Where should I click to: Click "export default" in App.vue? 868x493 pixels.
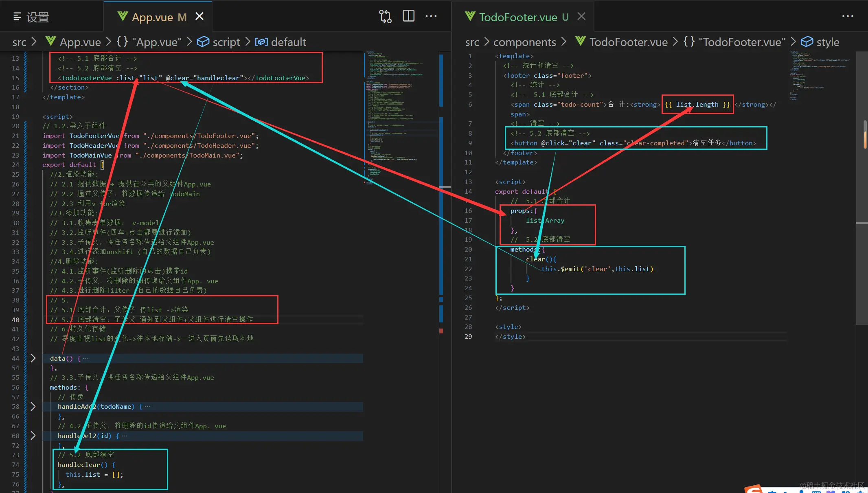69,164
